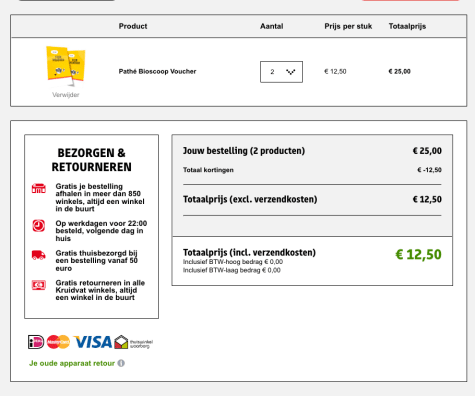475x396 pixels.
Task: Click the VISA payment logo
Action: pyautogui.click(x=93, y=342)
